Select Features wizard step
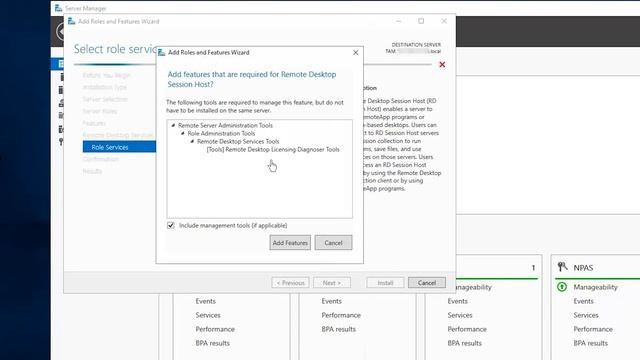 click(94, 123)
